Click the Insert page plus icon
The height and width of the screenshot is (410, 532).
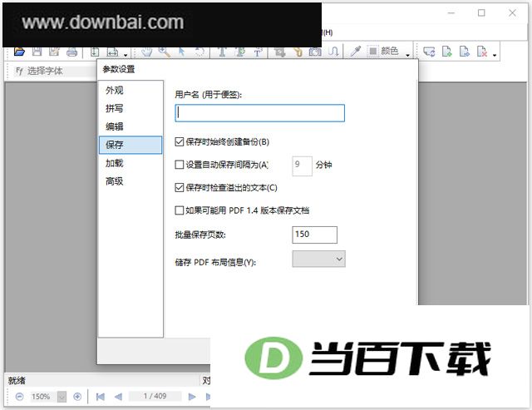point(447,52)
